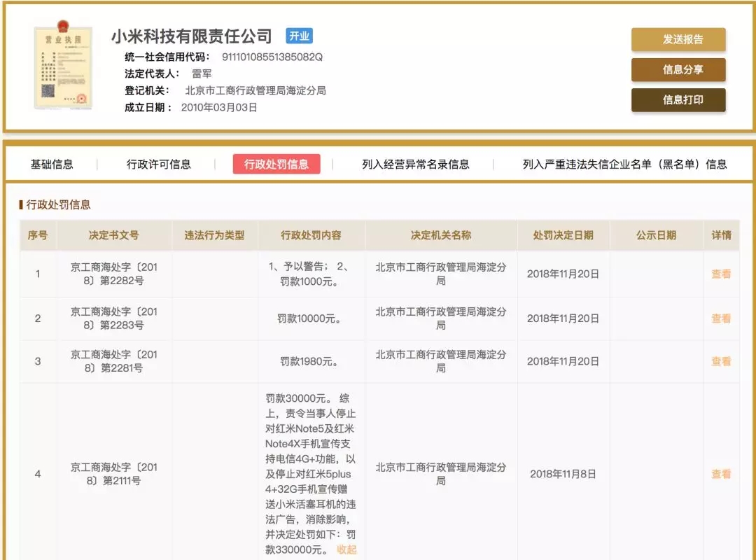Open 查看 link for the 罚款10000元 row
The width and height of the screenshot is (756, 560).
point(721,318)
